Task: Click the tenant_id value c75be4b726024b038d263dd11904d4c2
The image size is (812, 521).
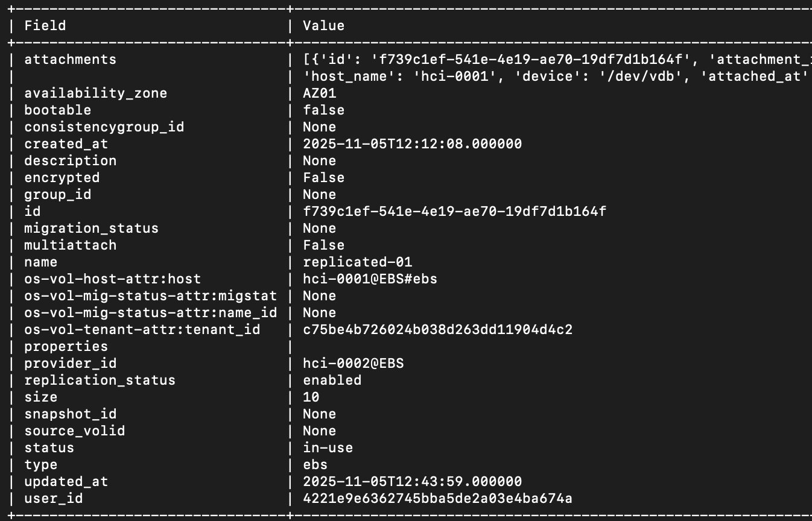Action: click(437, 330)
